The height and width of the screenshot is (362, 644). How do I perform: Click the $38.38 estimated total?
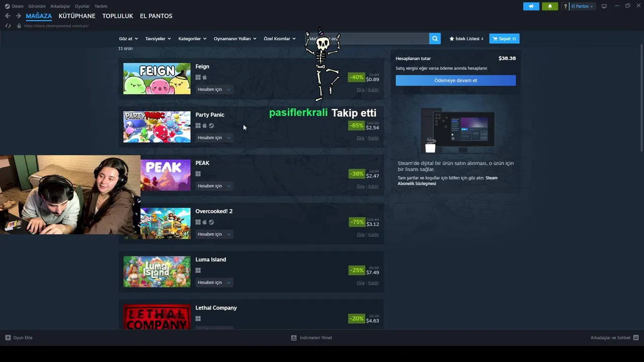507,58
